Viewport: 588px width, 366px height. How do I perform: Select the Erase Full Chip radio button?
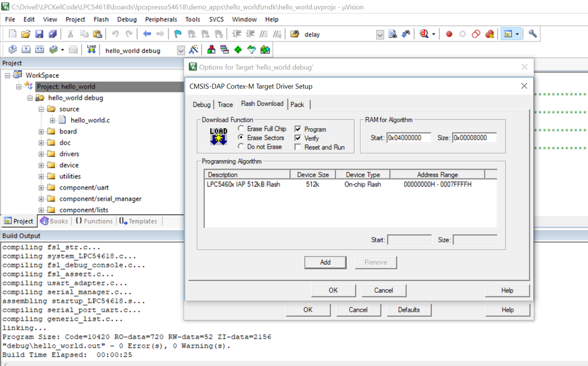point(241,128)
